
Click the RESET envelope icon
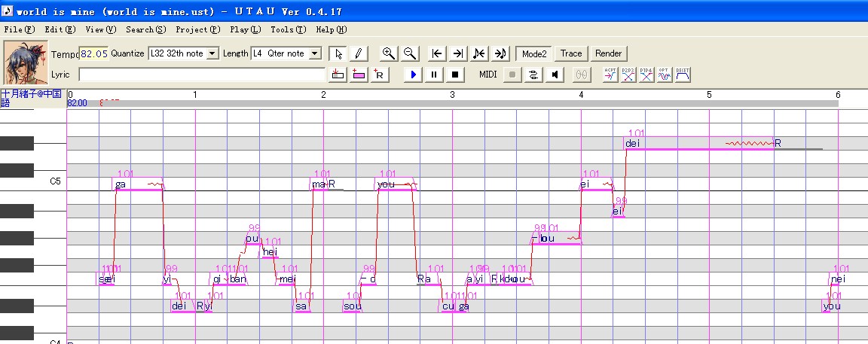click(x=683, y=74)
